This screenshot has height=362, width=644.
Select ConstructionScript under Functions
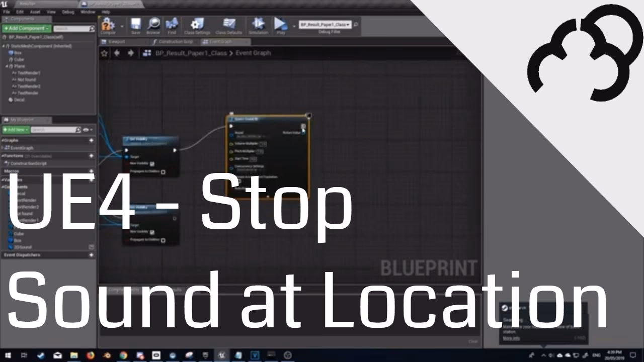tap(28, 163)
